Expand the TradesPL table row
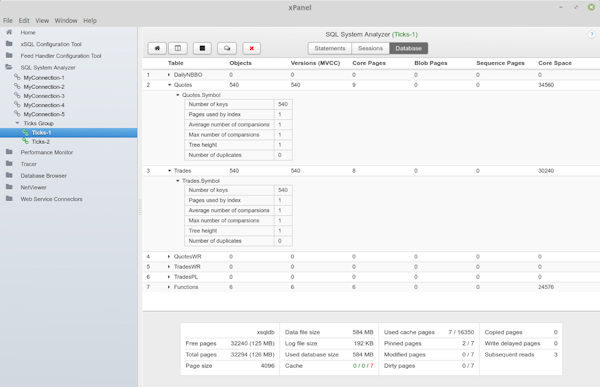This screenshot has width=600, height=387. pyautogui.click(x=169, y=277)
